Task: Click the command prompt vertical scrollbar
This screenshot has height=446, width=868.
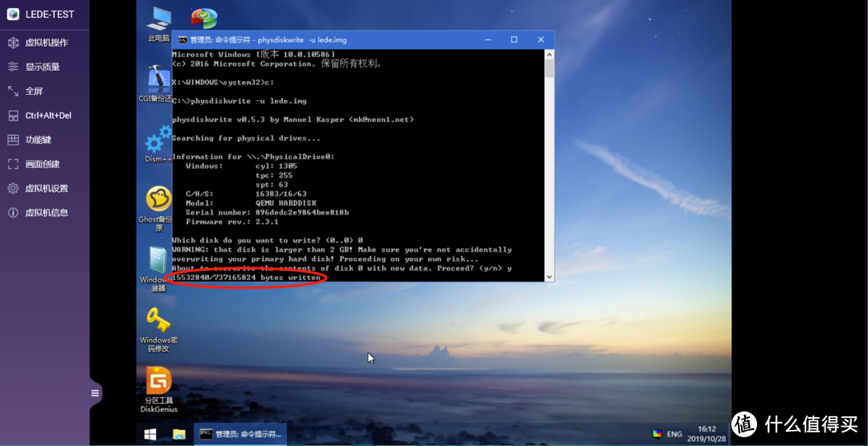Action: [x=550, y=161]
